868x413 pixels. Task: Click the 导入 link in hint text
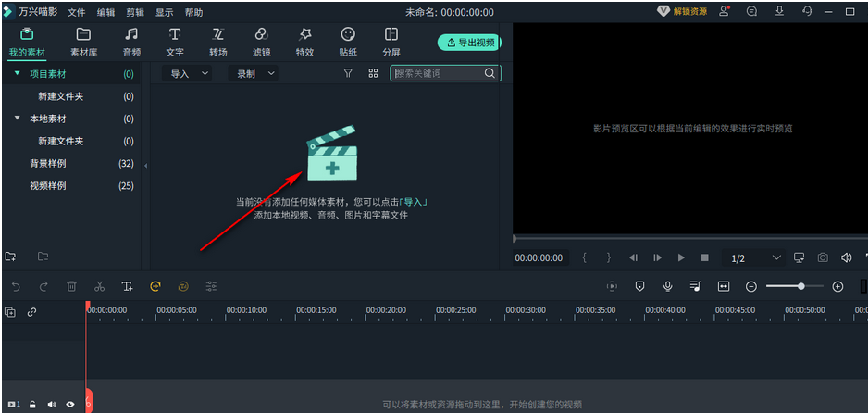click(x=414, y=202)
